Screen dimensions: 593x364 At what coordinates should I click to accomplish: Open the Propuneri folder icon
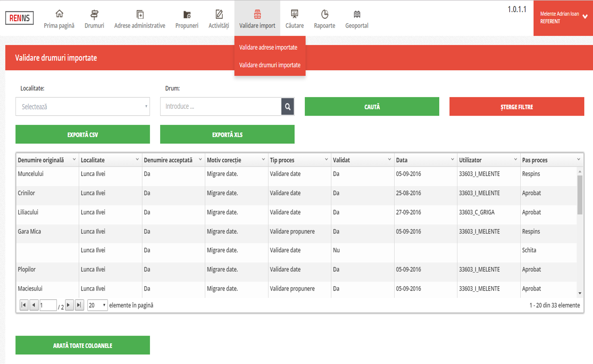[187, 15]
